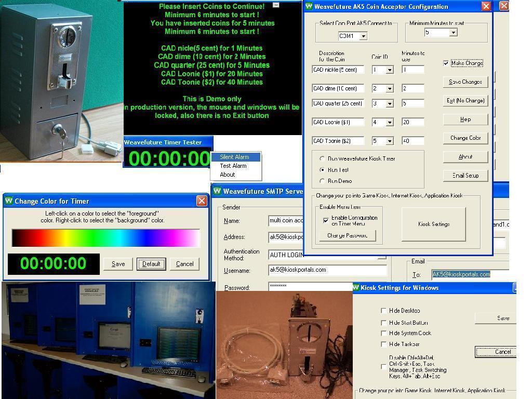Pick blue in the color spectrum bar

coord(146,238)
